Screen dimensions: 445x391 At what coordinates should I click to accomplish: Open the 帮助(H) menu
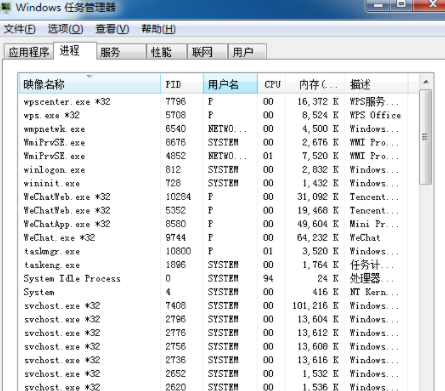(x=158, y=29)
